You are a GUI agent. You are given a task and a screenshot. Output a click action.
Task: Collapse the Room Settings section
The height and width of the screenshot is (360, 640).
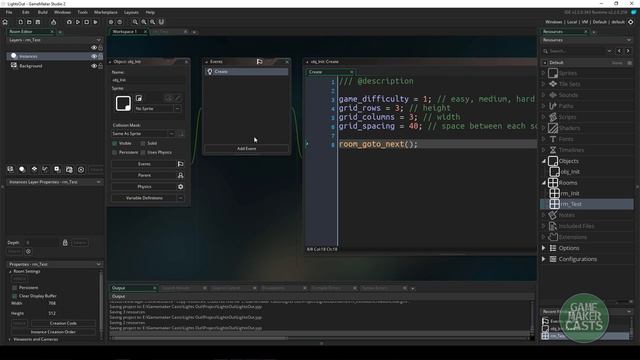click(10, 271)
